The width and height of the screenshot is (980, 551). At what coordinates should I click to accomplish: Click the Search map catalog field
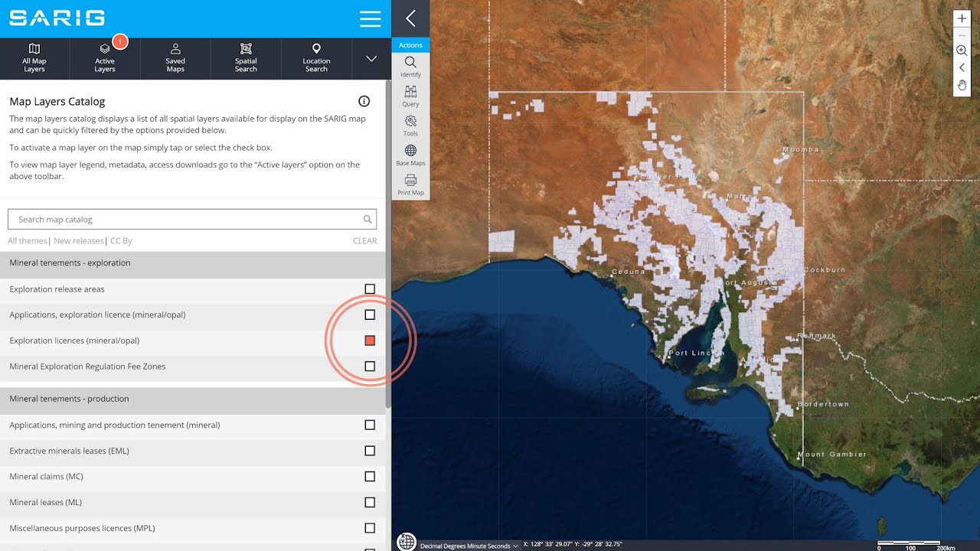(x=192, y=219)
